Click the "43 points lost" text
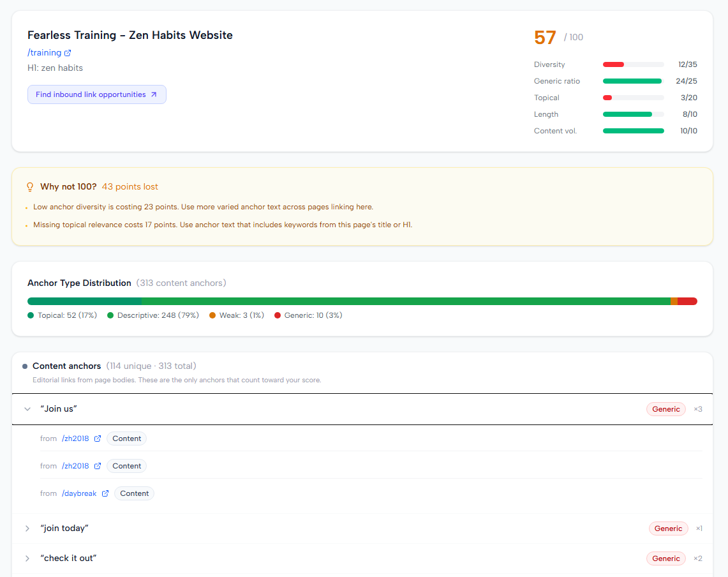The height and width of the screenshot is (577, 728). coord(130,187)
